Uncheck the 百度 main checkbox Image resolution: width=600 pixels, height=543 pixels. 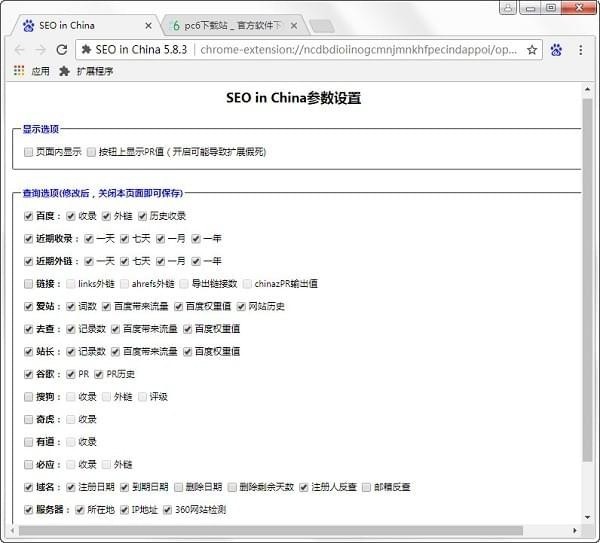[28, 216]
